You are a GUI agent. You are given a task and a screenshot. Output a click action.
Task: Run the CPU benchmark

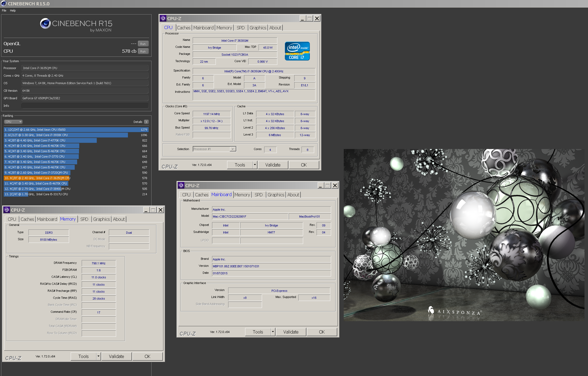tap(143, 51)
